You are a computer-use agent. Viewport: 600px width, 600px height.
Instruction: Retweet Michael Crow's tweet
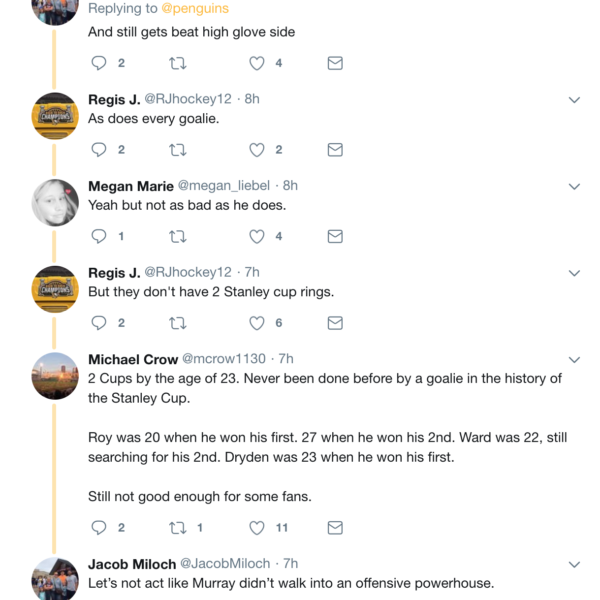point(178,527)
